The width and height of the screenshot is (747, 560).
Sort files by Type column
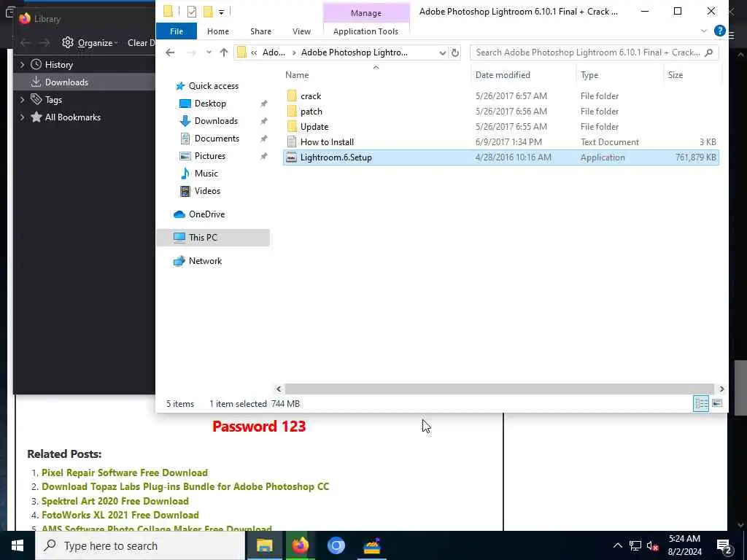589,75
